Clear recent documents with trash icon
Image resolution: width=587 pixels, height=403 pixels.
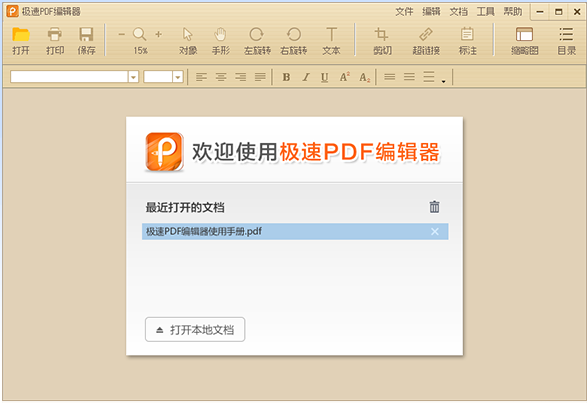click(x=434, y=207)
